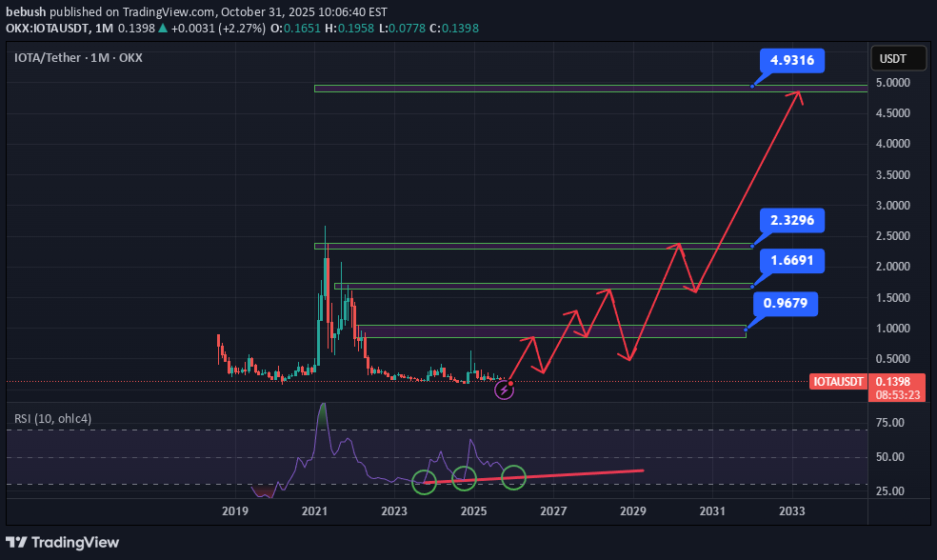Click the TradingView logo

pos(62,542)
